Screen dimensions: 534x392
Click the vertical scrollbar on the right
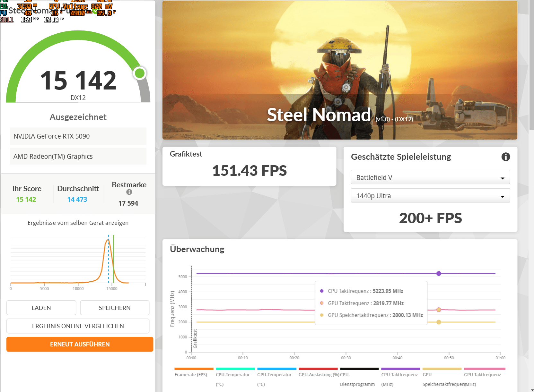531,65
